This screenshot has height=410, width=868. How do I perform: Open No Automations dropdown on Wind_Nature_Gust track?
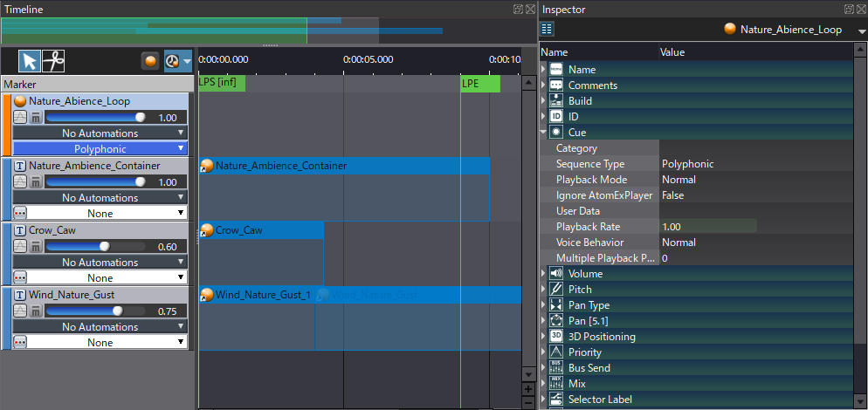(x=100, y=327)
